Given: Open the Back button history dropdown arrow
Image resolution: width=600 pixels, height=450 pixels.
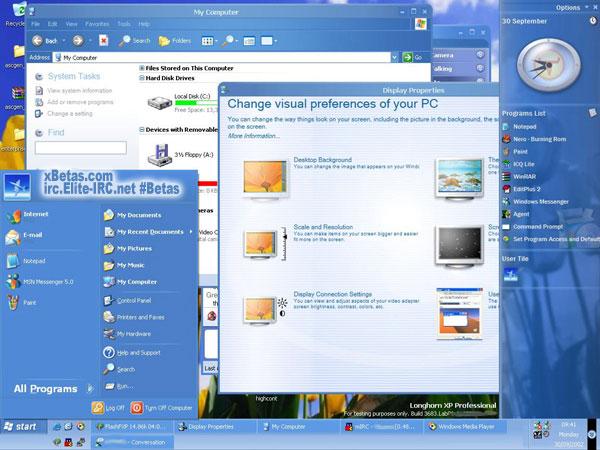Looking at the screenshot, I should pos(64,41).
